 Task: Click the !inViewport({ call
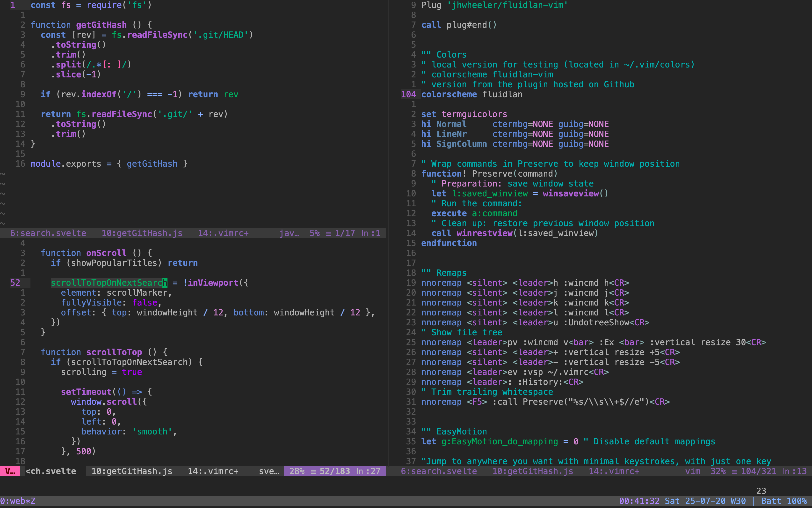[x=216, y=283]
